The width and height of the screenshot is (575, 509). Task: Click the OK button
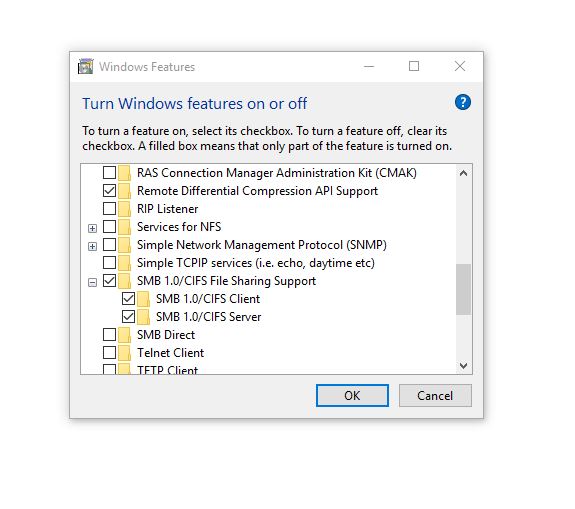point(352,395)
